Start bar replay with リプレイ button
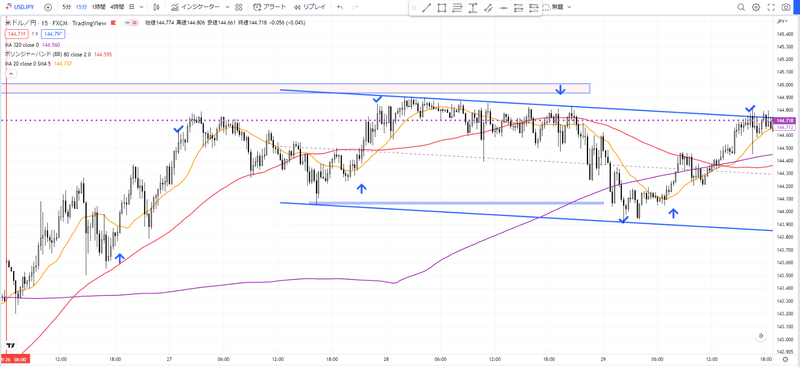 pyautogui.click(x=311, y=7)
